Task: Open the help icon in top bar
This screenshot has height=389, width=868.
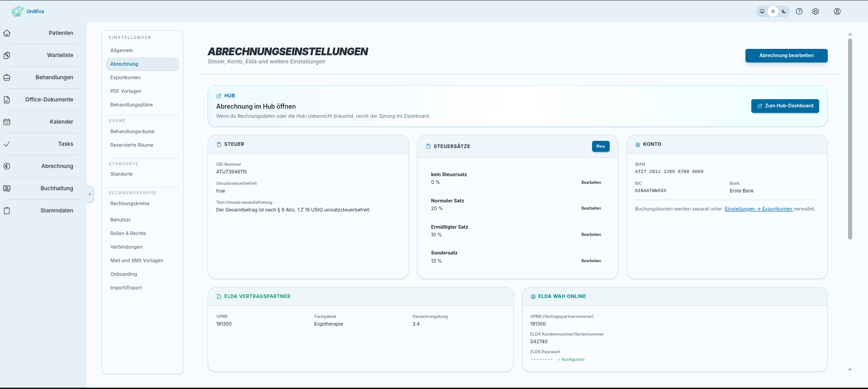Action: (799, 11)
